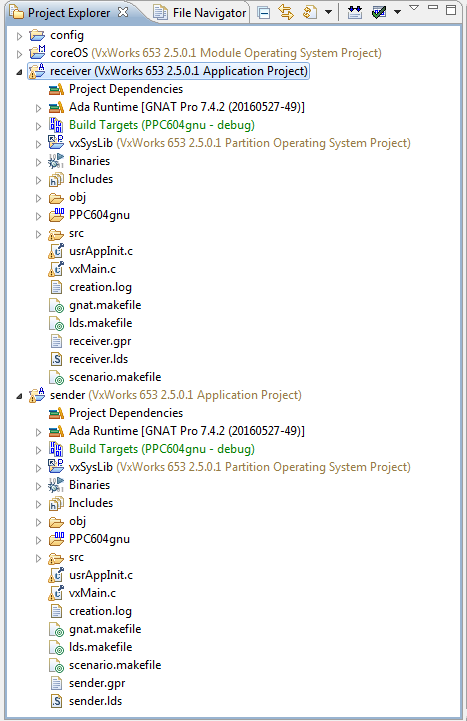Click receiver obj folder icon
Image resolution: width=467 pixels, height=721 pixels.
[56, 198]
